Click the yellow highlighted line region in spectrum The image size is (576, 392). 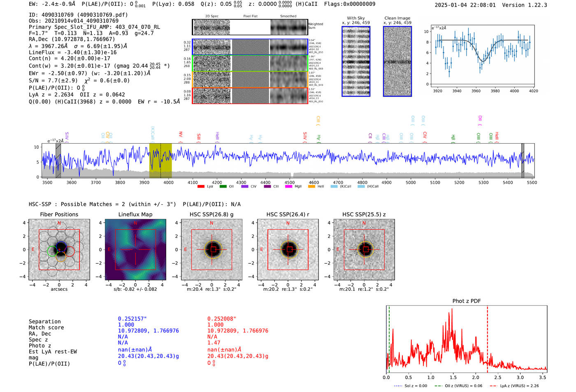point(160,160)
